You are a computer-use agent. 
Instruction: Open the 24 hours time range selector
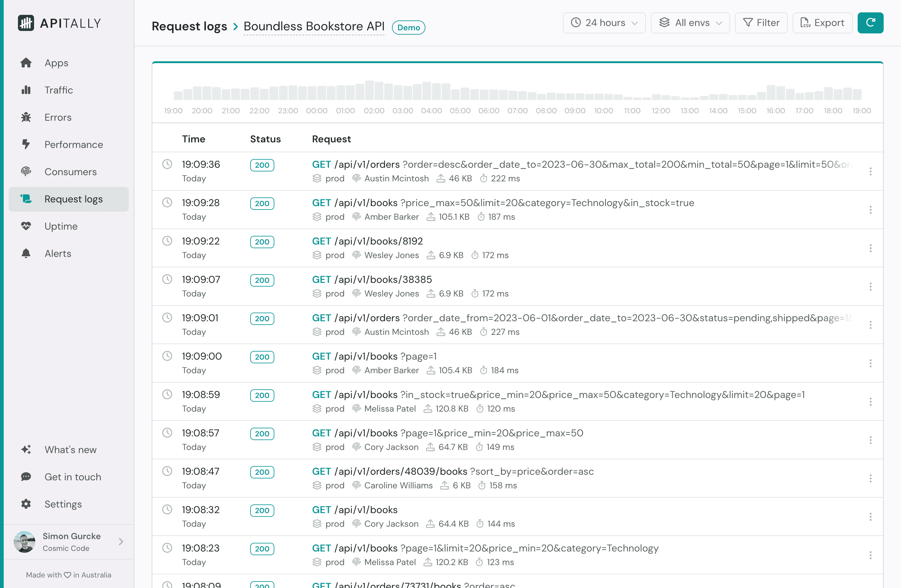click(604, 23)
